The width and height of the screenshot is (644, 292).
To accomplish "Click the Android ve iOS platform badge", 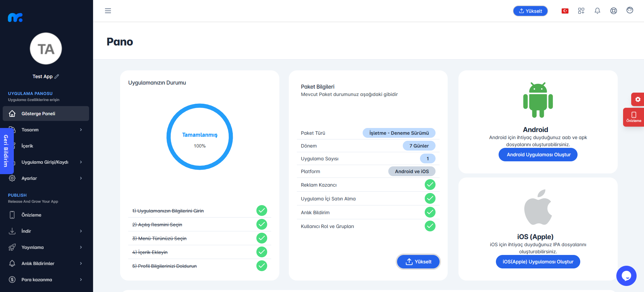I will pos(412,171).
